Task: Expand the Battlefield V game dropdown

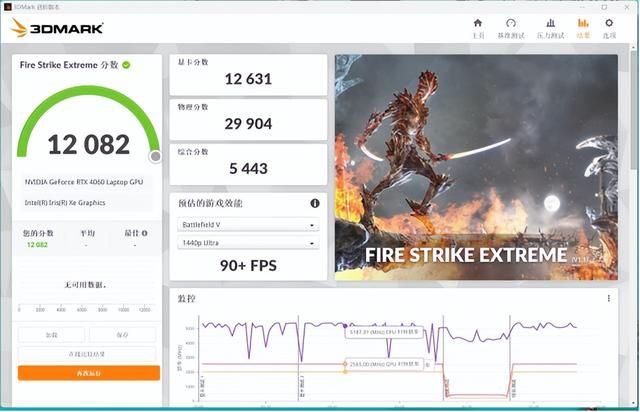Action: click(x=248, y=225)
